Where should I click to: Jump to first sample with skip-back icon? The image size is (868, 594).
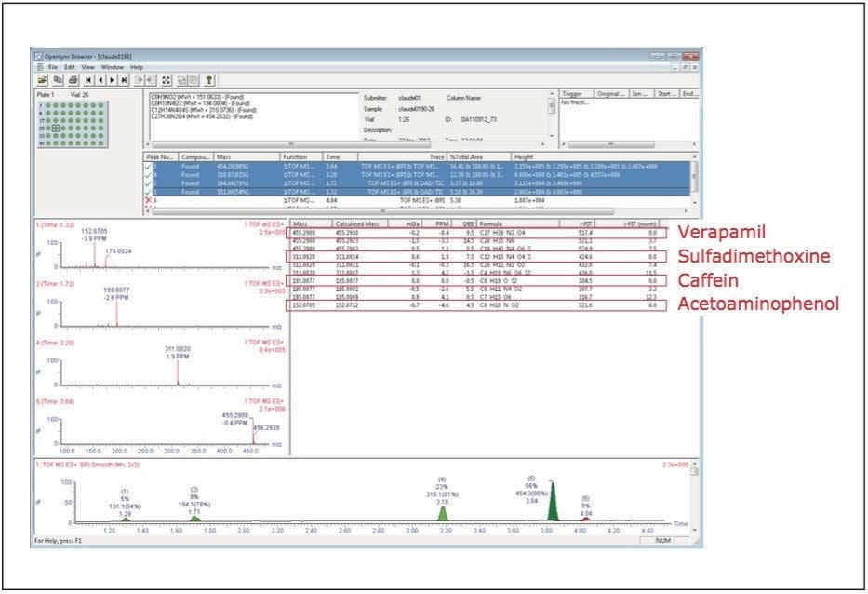point(89,81)
